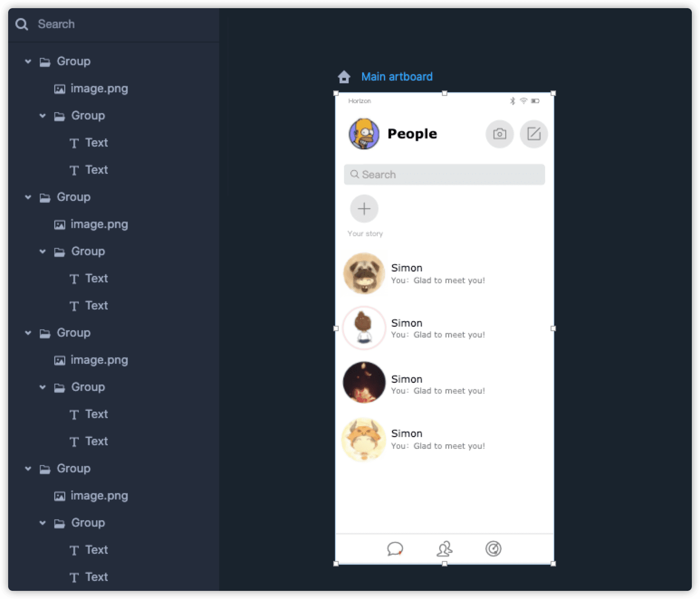
Task: Click the contacts people icon in bottom bar
Action: coord(444,549)
